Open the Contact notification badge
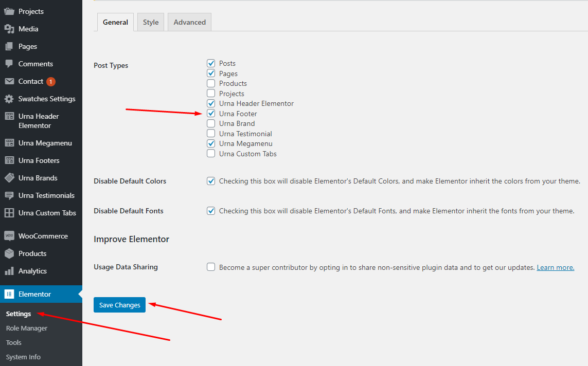The width and height of the screenshot is (588, 366). click(51, 81)
